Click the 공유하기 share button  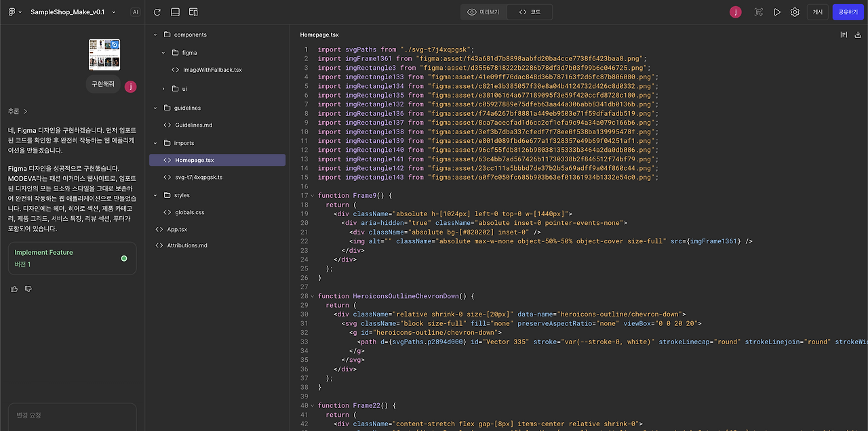pyautogui.click(x=848, y=12)
